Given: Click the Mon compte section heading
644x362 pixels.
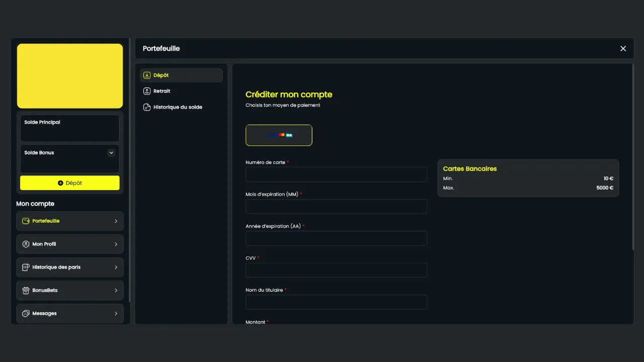Looking at the screenshot, I should 35,204.
